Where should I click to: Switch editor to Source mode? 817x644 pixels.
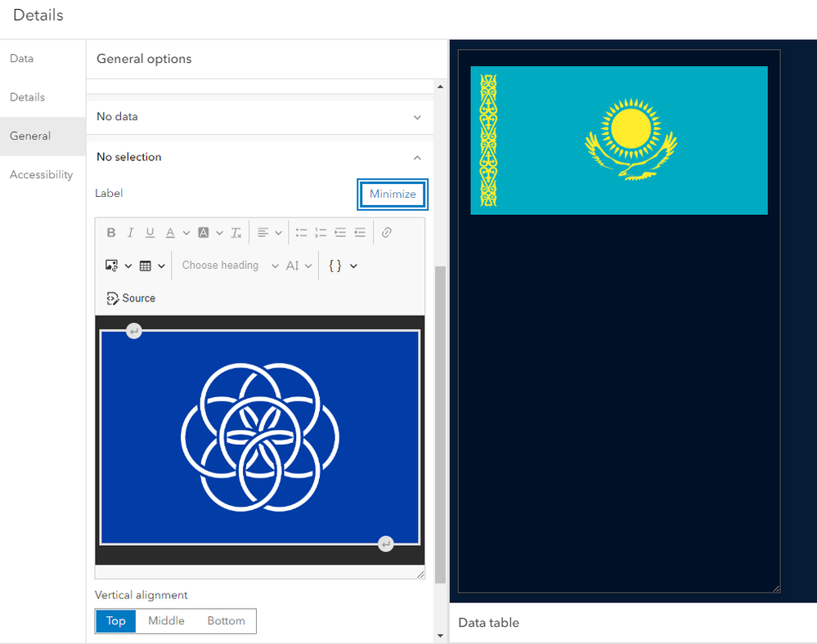(x=131, y=298)
